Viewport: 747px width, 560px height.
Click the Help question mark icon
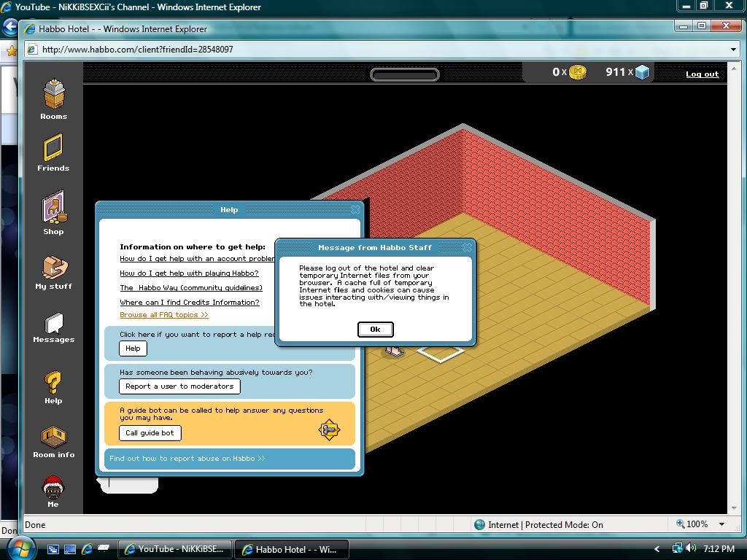pos(53,383)
